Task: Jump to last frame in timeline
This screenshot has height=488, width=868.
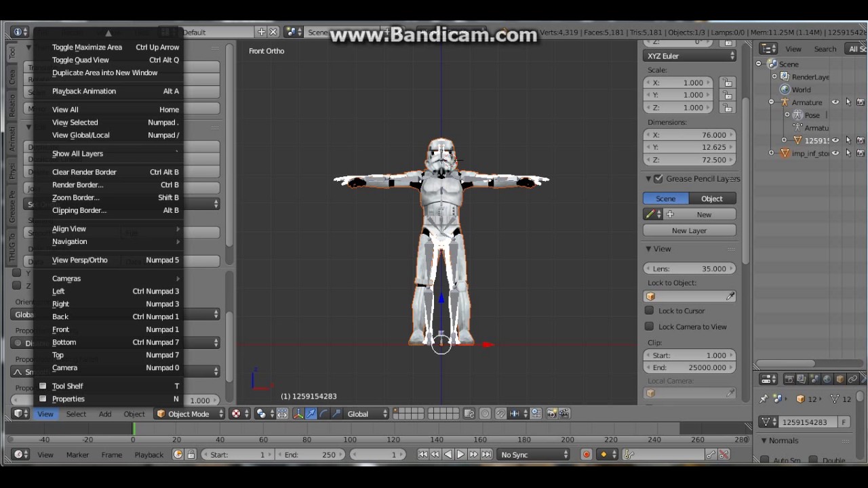Action: [486, 455]
